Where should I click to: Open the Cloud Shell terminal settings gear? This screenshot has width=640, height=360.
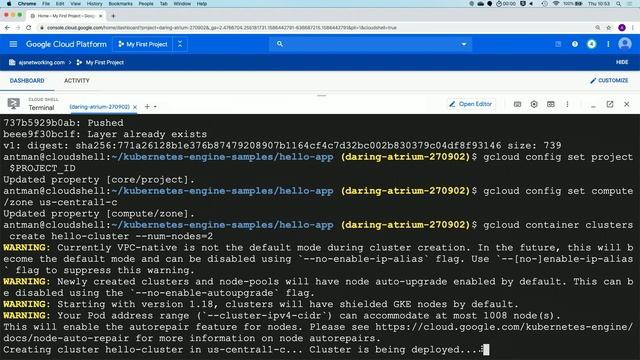click(534, 104)
